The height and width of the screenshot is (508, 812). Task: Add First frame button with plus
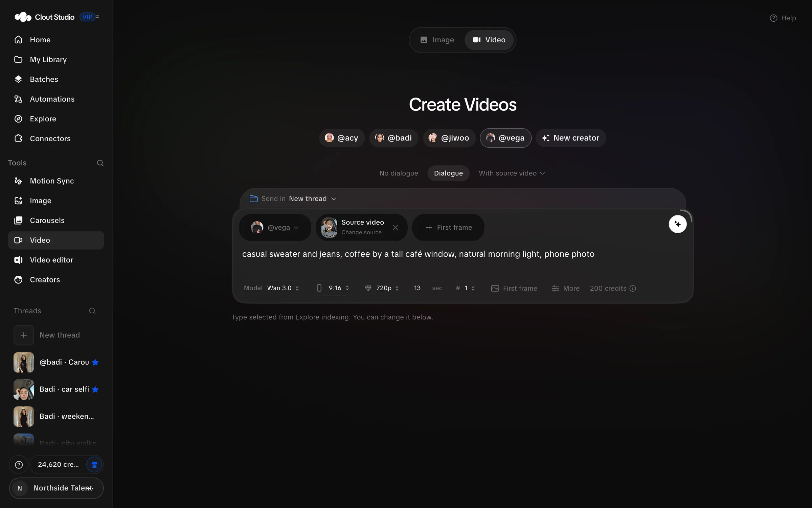tap(448, 228)
